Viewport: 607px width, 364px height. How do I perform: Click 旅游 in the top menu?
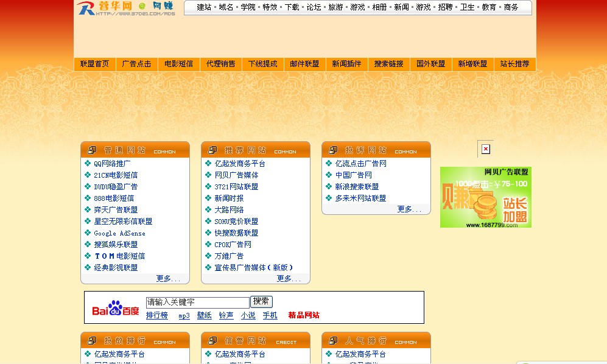[x=335, y=7]
